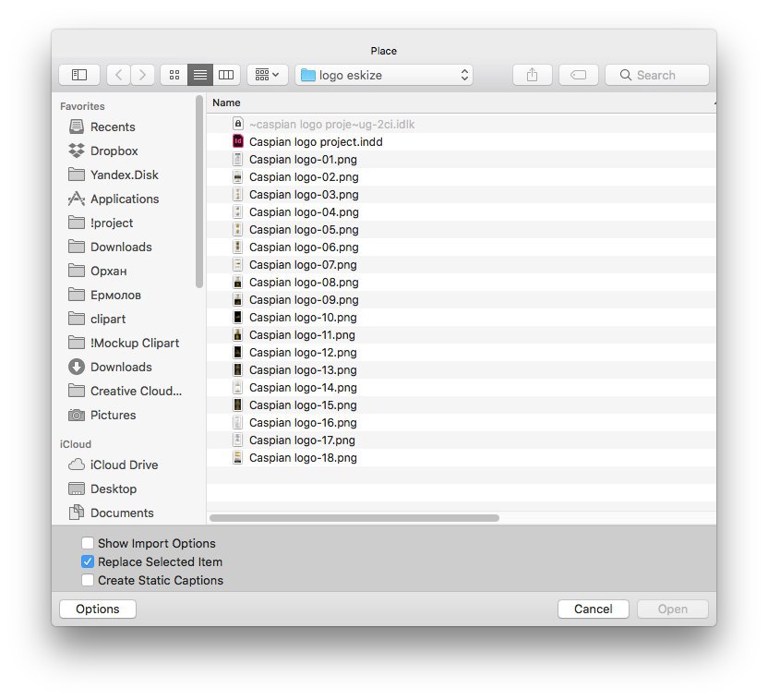Select file 'Caspian logo-11.png'
This screenshot has width=768, height=700.
pyautogui.click(x=461, y=335)
